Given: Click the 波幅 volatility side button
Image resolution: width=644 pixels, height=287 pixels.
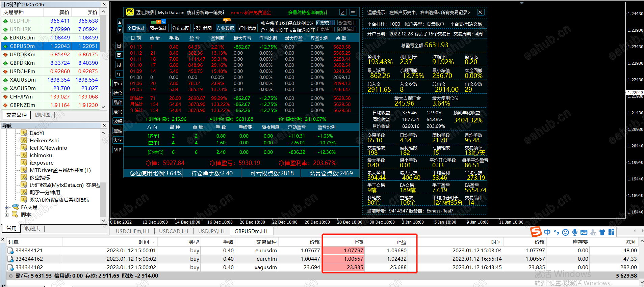Looking at the screenshot, I should click(118, 121).
